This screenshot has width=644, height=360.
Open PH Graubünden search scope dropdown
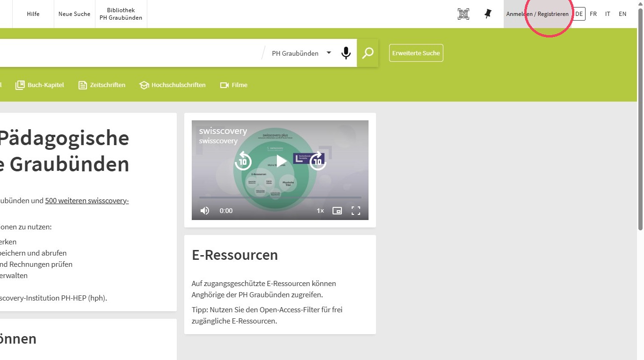[x=302, y=53]
